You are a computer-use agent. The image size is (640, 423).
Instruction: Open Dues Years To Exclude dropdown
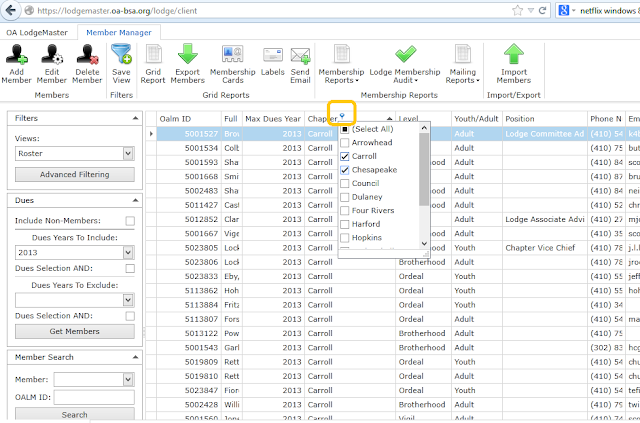(x=128, y=300)
